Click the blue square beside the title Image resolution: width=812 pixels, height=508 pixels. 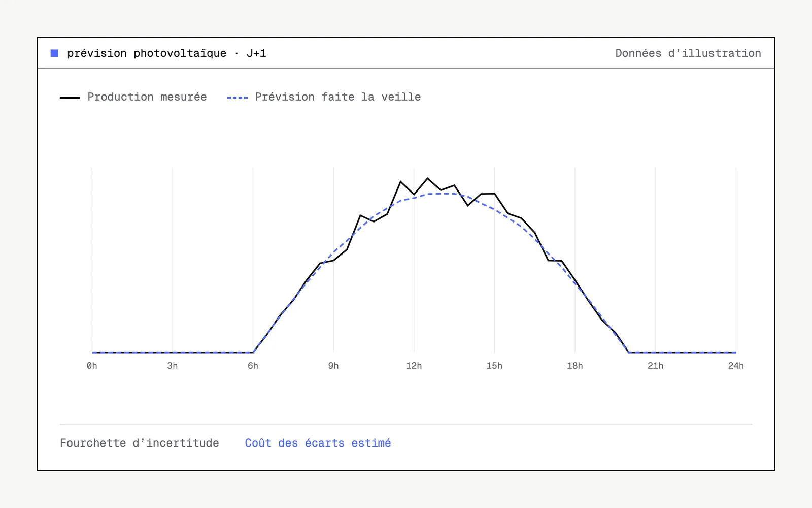(54, 53)
